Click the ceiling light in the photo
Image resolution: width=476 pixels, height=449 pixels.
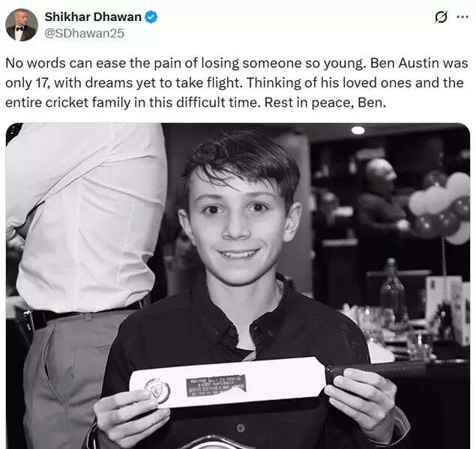(x=358, y=130)
